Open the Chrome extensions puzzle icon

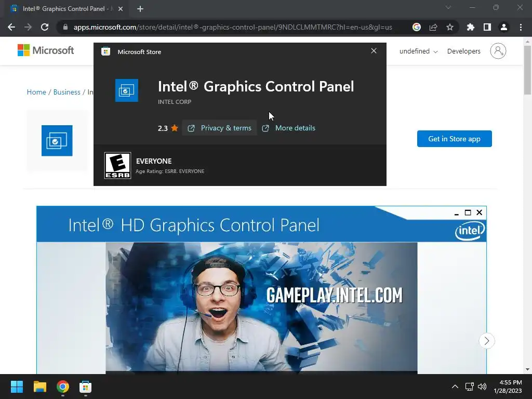pyautogui.click(x=471, y=27)
